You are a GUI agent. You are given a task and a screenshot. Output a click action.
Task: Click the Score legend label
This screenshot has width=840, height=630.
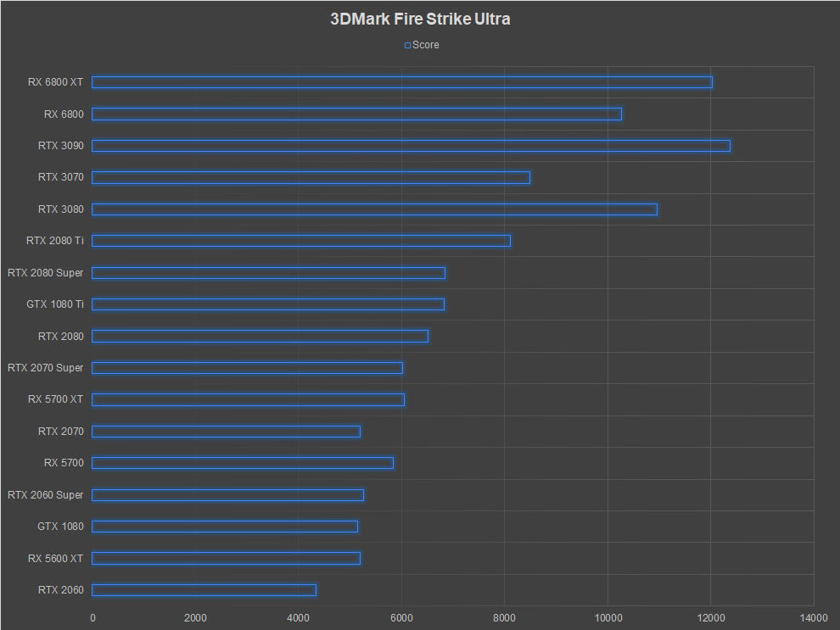click(426, 45)
